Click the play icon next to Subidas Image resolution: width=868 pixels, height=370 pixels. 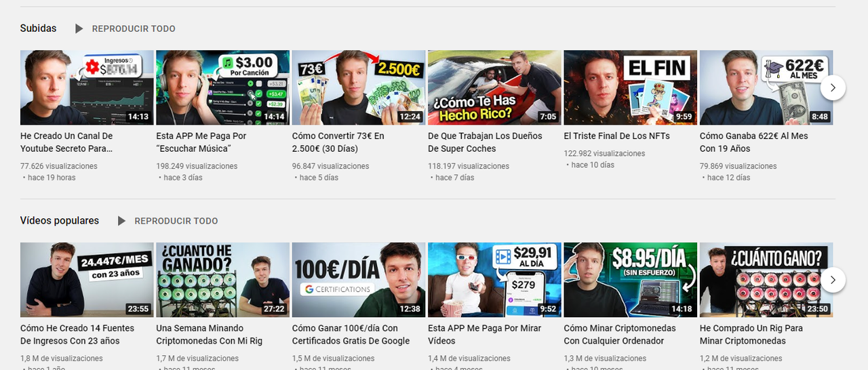coord(79,28)
